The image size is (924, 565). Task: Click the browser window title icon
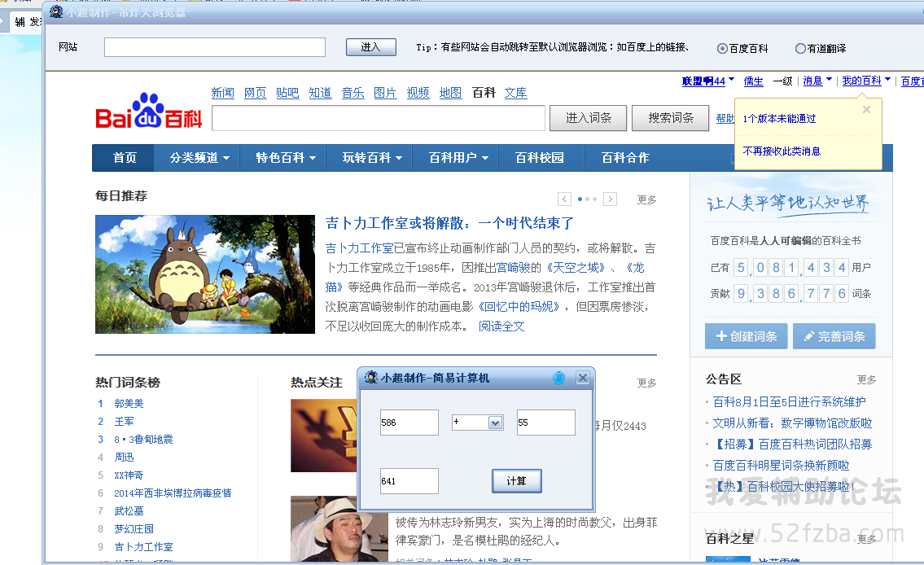click(56, 11)
